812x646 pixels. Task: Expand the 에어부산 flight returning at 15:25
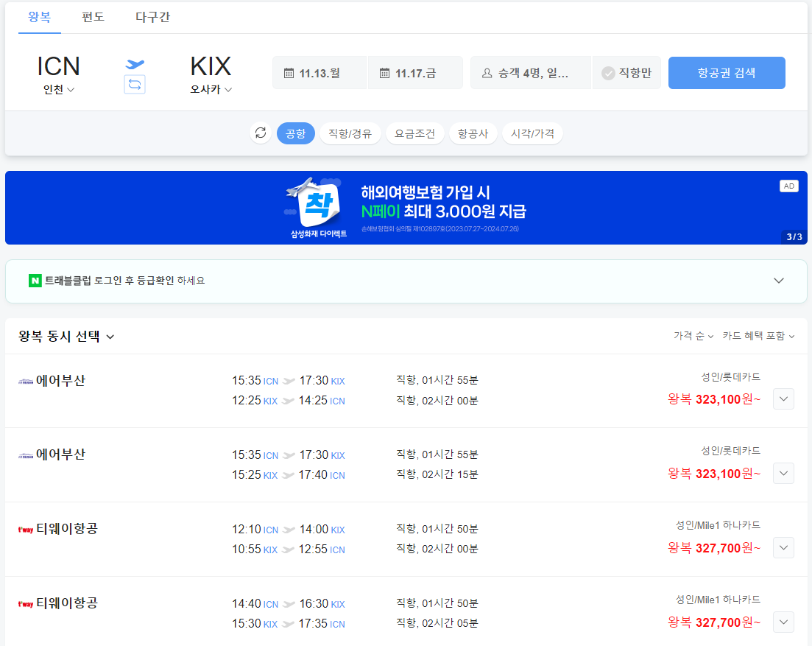pyautogui.click(x=783, y=473)
